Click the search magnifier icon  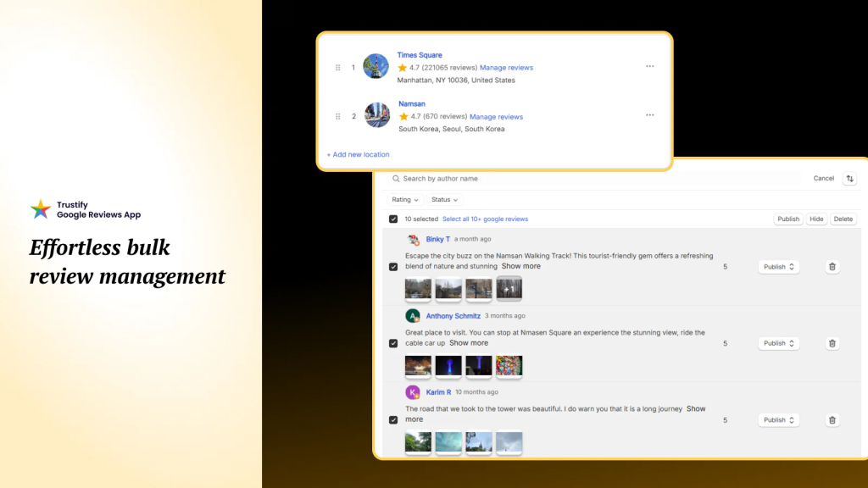pyautogui.click(x=396, y=179)
